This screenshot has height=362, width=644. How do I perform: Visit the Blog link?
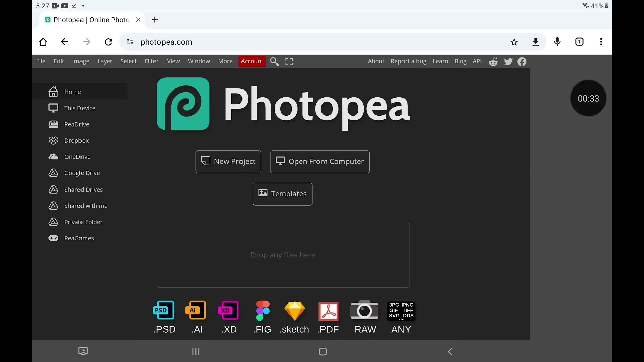pos(460,61)
